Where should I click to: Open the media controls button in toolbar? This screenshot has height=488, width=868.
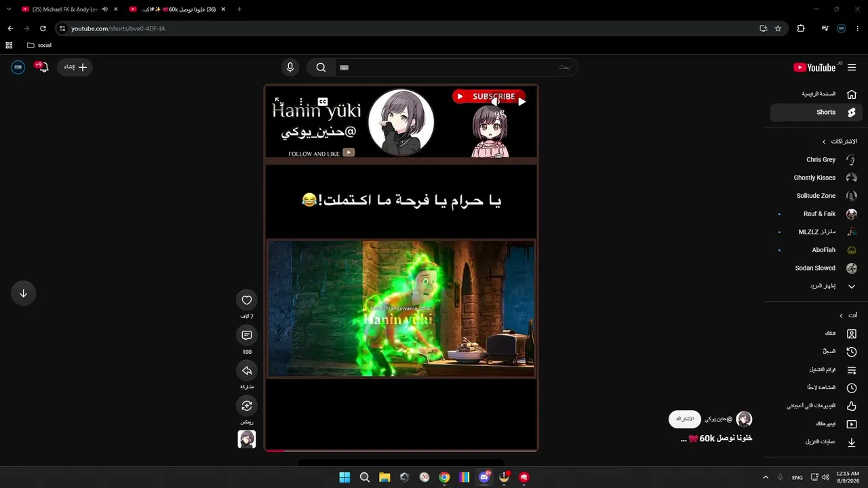(825, 28)
